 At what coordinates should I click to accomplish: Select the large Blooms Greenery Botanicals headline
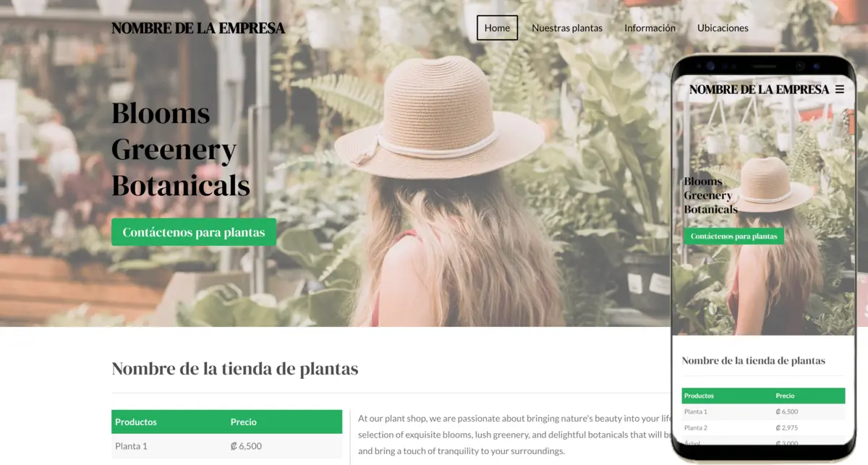(x=181, y=150)
